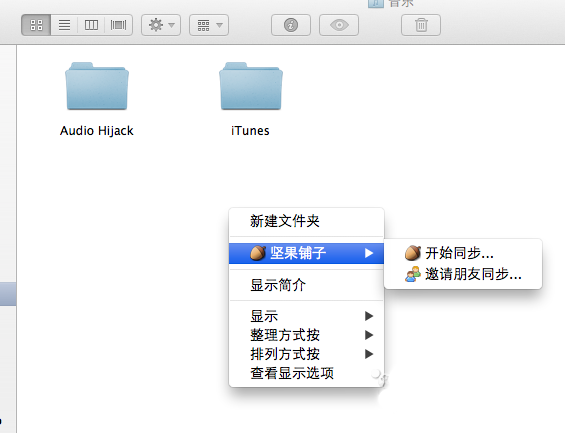Click the Get Info toolbar button

pyautogui.click(x=291, y=25)
